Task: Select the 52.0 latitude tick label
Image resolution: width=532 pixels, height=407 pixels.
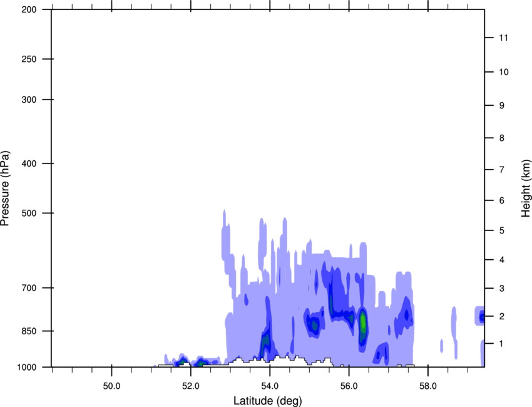Action: (x=190, y=384)
